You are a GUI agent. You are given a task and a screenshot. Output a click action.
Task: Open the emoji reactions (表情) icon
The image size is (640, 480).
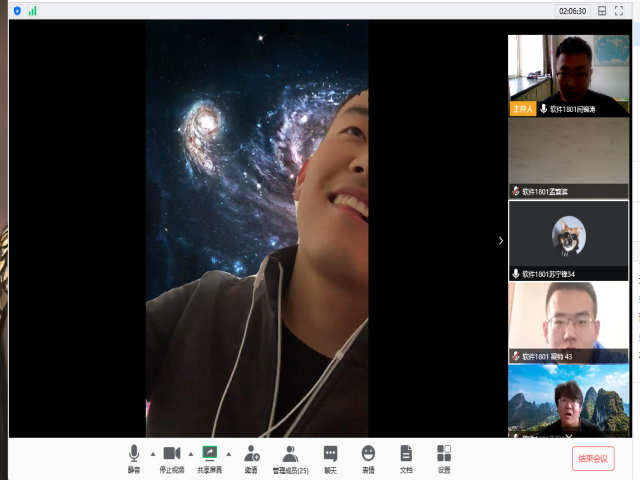click(x=368, y=457)
